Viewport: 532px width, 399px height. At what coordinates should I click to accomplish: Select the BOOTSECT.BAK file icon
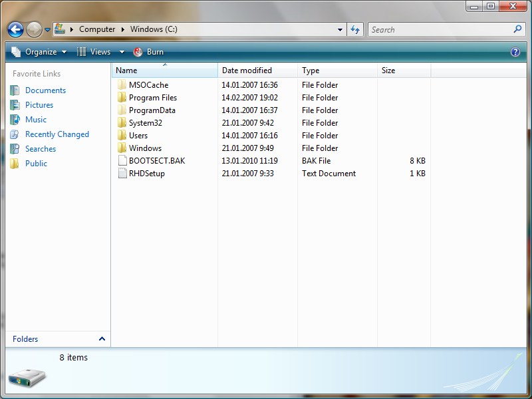coord(122,161)
